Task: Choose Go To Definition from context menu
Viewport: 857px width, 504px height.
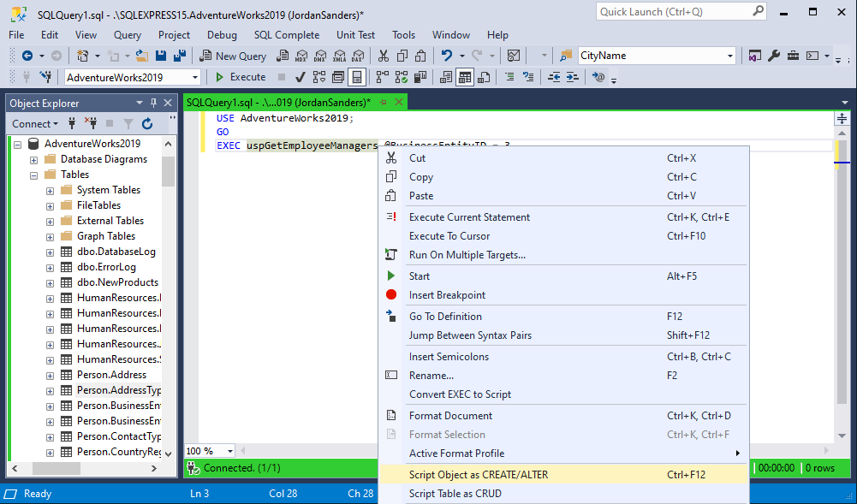Action: pyautogui.click(x=563, y=316)
